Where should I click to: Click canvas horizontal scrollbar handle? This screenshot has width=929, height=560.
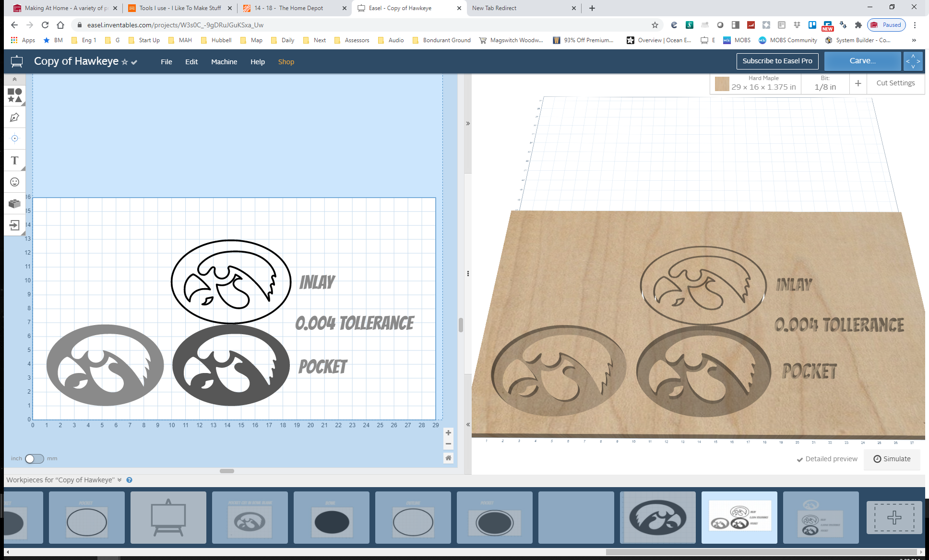tap(227, 471)
